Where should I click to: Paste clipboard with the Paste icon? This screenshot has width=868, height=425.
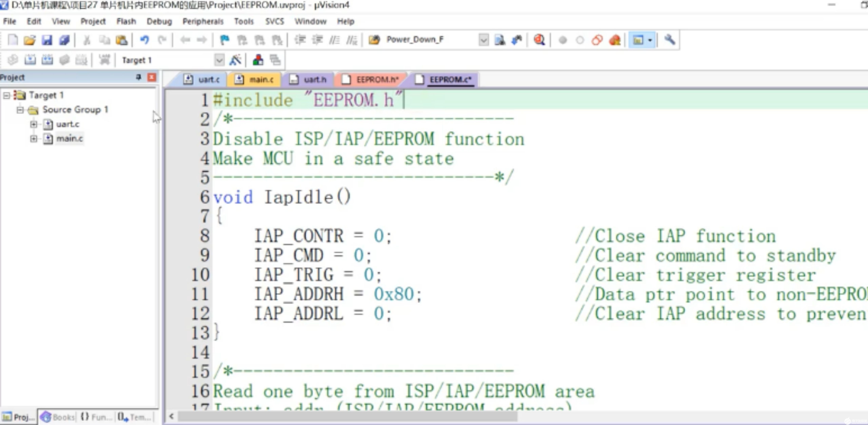pos(121,40)
